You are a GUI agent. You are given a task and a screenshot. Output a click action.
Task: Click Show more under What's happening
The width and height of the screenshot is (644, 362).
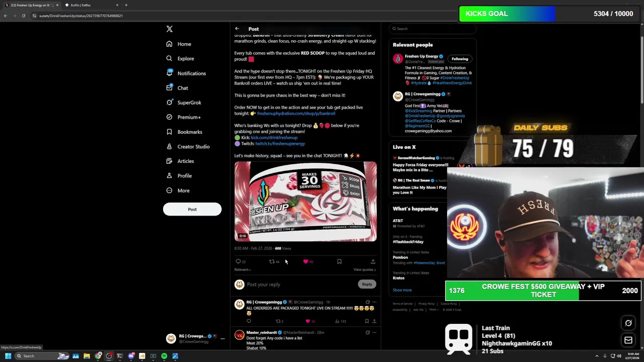(402, 290)
